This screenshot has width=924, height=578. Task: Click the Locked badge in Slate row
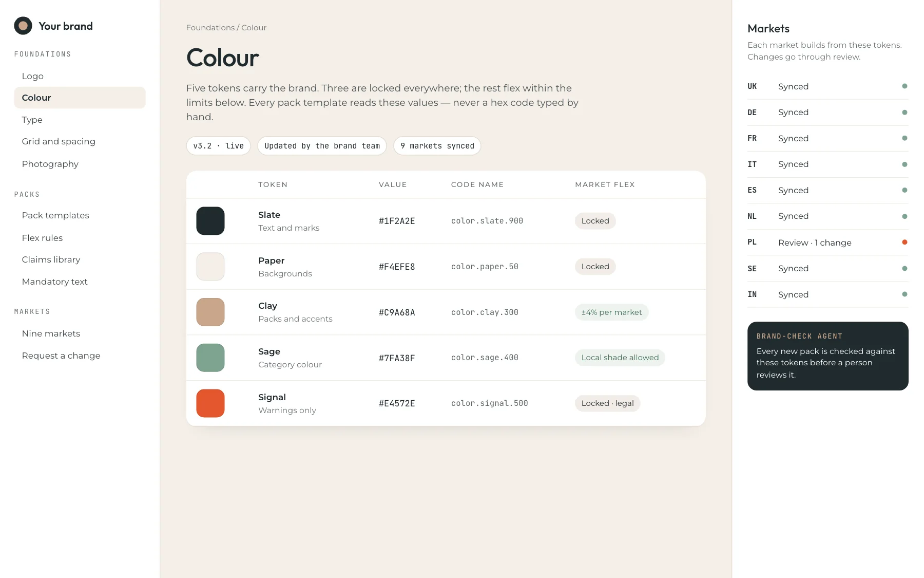(x=595, y=221)
